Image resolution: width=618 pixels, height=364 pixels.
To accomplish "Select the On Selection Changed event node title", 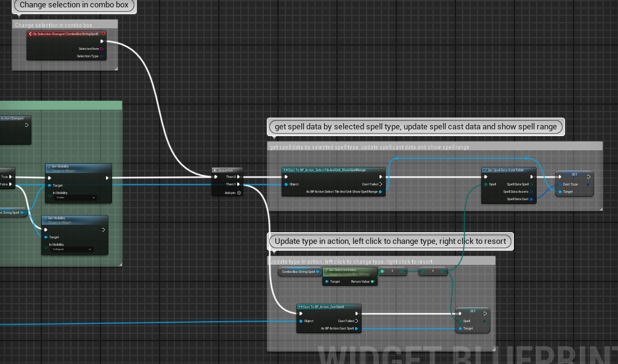I will coord(66,34).
